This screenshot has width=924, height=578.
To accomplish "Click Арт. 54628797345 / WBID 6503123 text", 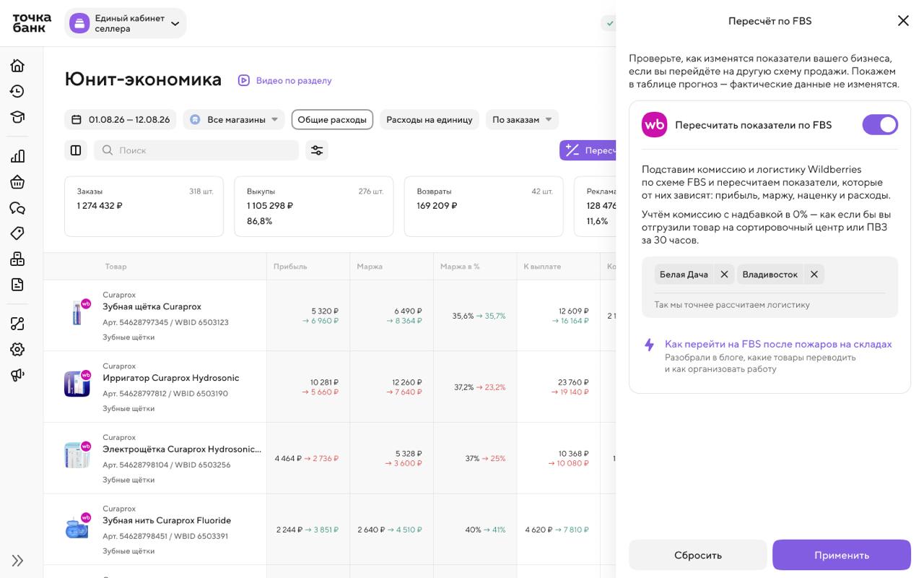I will 165,322.
